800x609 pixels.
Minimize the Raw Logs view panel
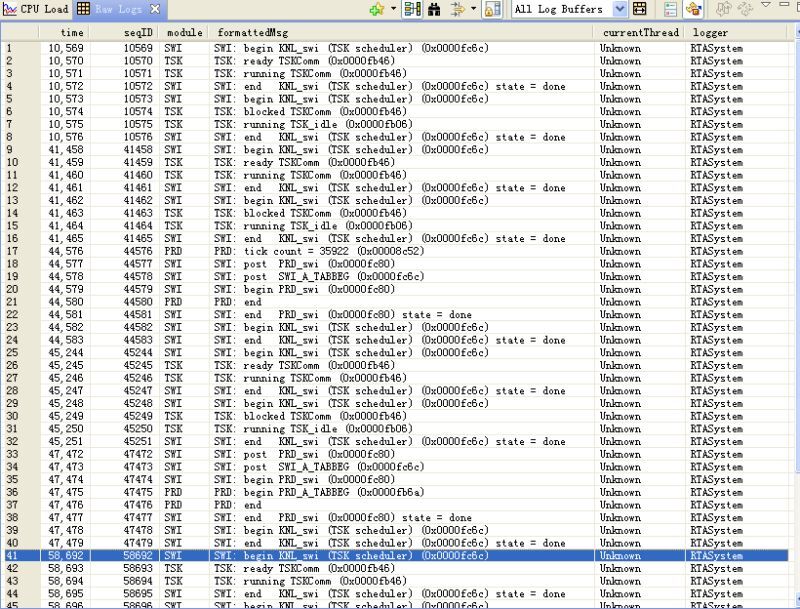click(785, 5)
